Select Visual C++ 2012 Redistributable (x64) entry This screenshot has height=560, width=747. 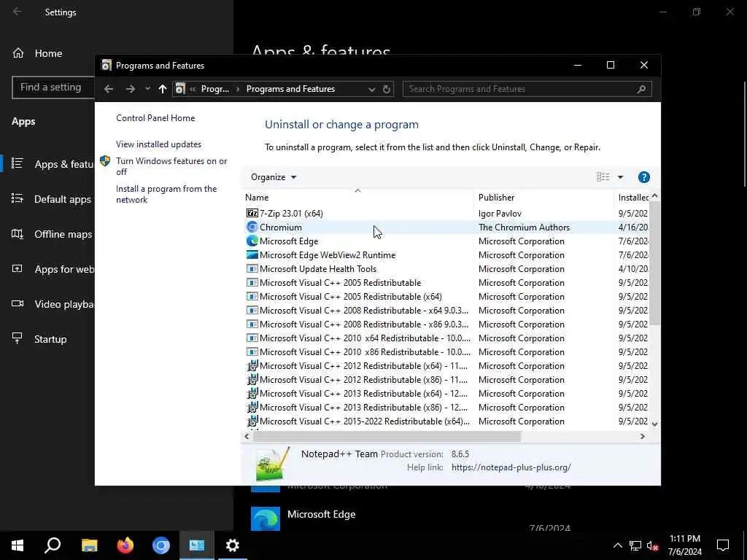363,365
